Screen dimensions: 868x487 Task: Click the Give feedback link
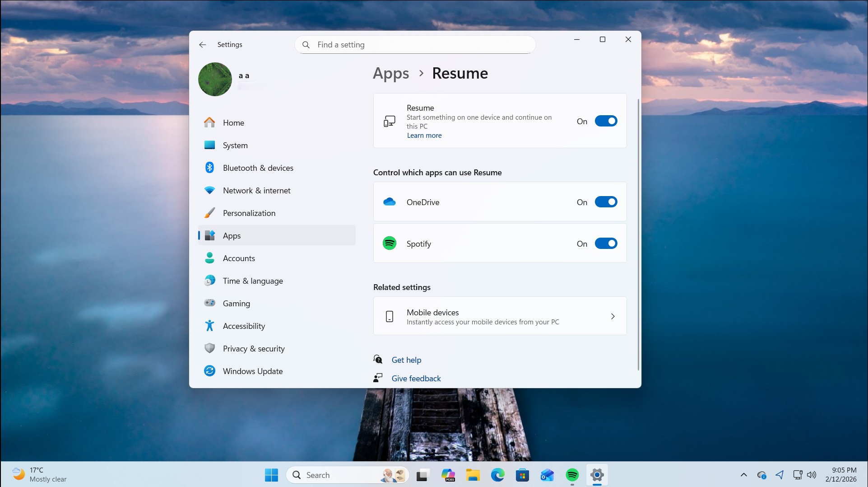coord(416,378)
